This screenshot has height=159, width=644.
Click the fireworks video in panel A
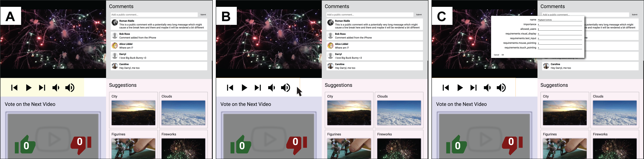tap(53, 39)
